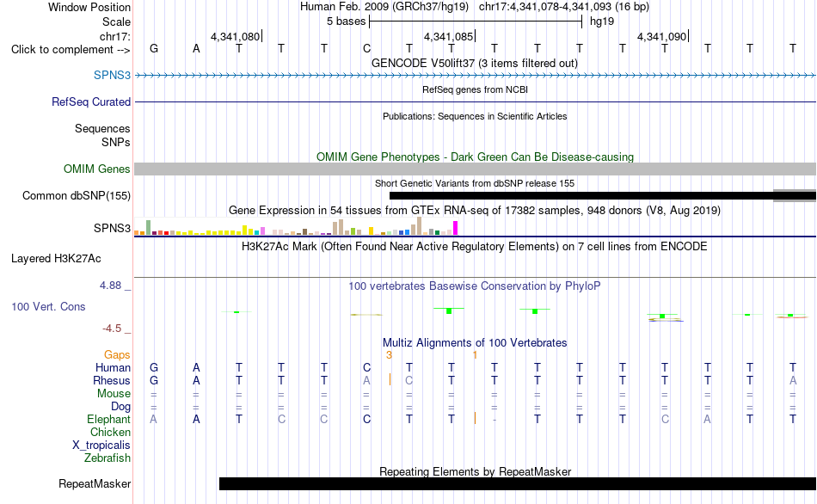
Task: Click the G base in the Rhesus row
Action: pyautogui.click(x=154, y=380)
